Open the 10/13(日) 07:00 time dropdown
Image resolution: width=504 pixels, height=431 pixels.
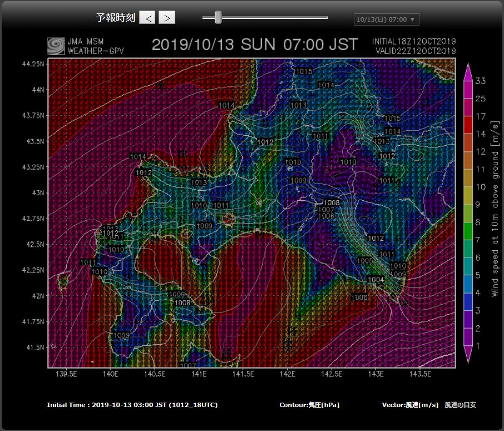coord(386,19)
